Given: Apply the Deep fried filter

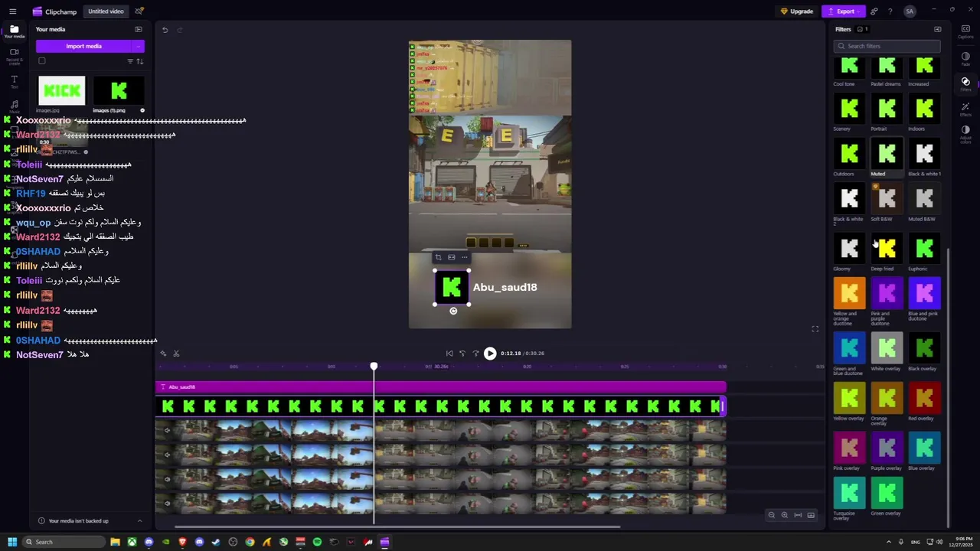Looking at the screenshot, I should coord(887,249).
